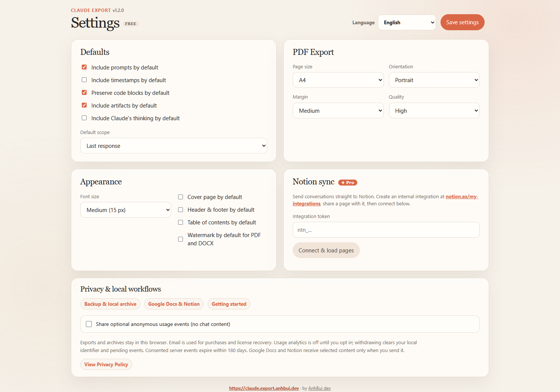Click the Integration token label
The image size is (560, 392).
pos(311,216)
